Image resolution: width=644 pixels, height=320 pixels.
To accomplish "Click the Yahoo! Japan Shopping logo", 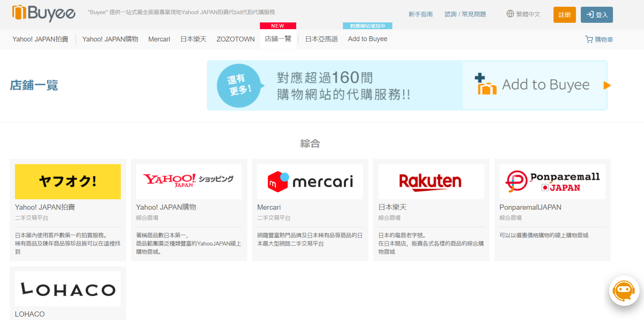I will point(189,182).
